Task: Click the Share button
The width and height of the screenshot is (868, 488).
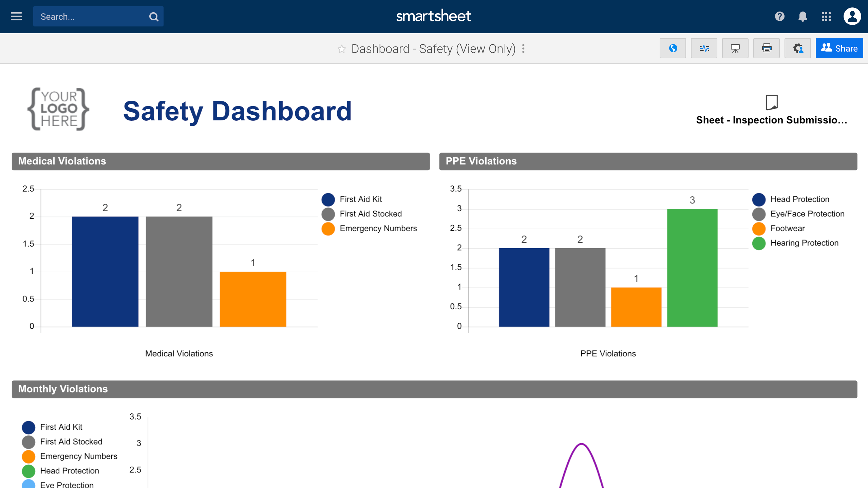Action: (x=839, y=48)
